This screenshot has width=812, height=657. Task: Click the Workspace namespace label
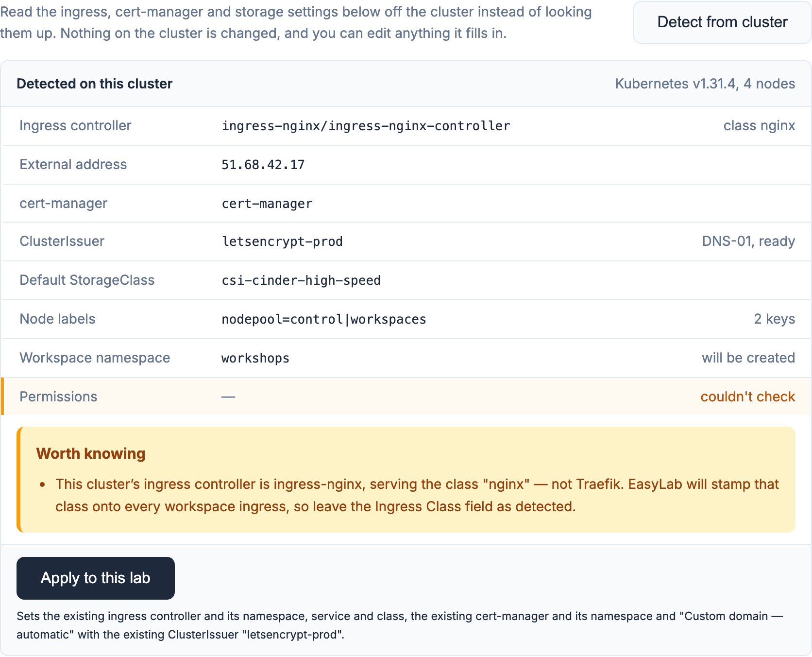coord(95,358)
